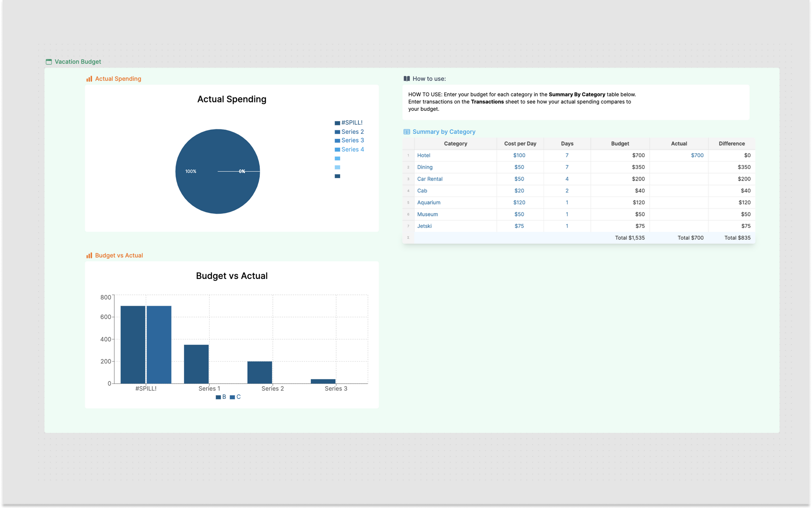Click the $20 Cab cost per day cell
The width and height of the screenshot is (812, 508).
pyautogui.click(x=520, y=191)
